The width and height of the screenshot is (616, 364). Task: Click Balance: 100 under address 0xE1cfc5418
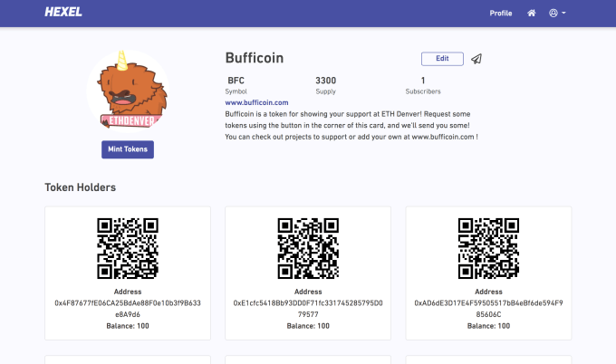(x=308, y=326)
